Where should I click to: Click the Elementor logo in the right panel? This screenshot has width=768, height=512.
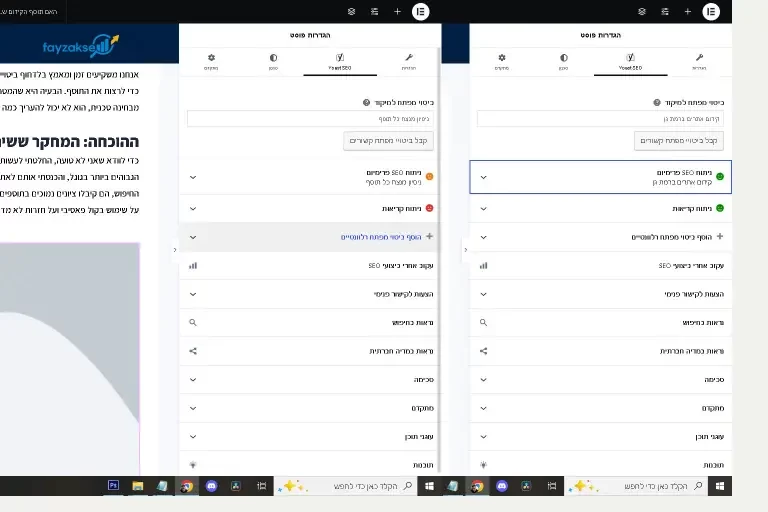point(711,11)
